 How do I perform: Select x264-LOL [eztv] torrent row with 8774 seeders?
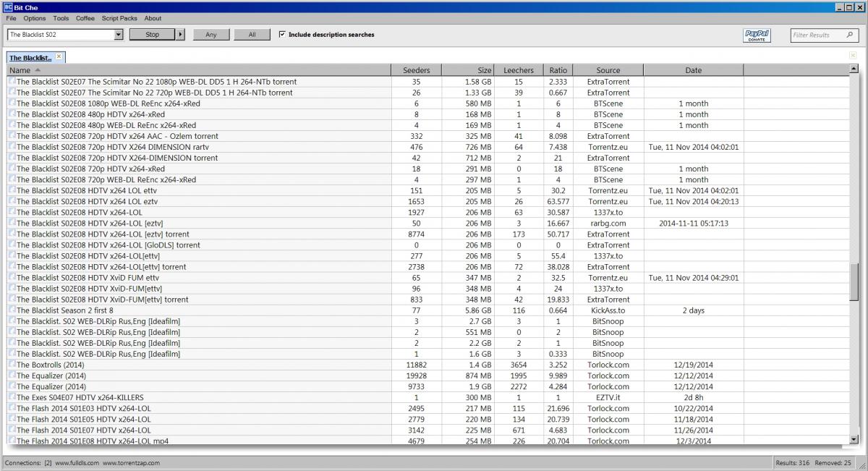[x=428, y=234]
